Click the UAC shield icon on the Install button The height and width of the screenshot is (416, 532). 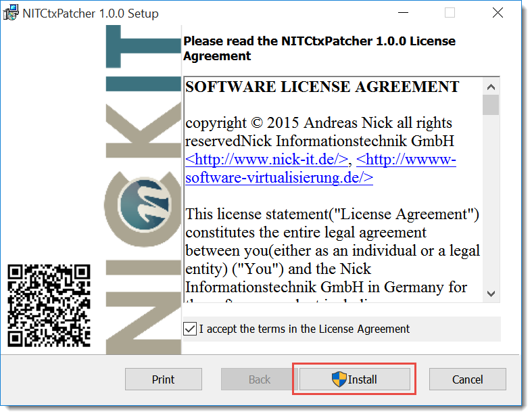339,379
